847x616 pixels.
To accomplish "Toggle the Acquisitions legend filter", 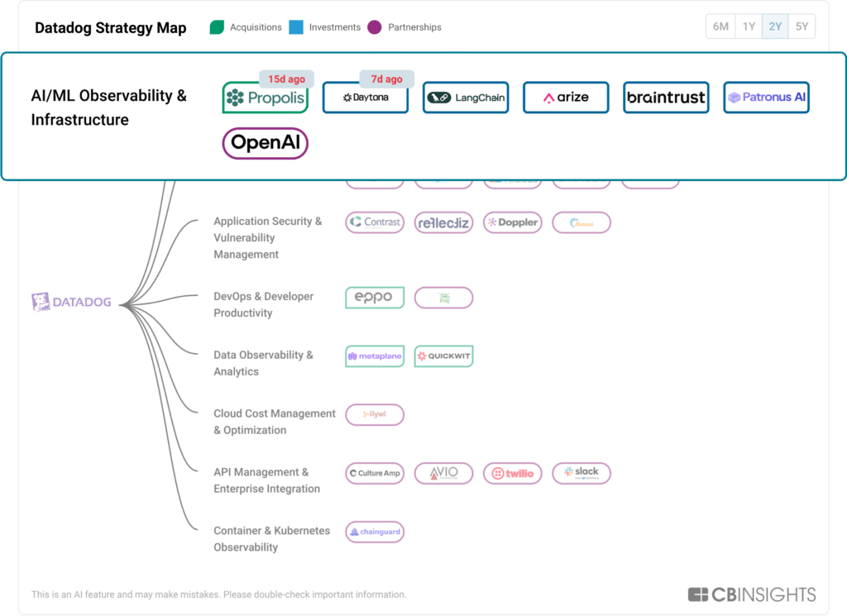I will click(246, 27).
